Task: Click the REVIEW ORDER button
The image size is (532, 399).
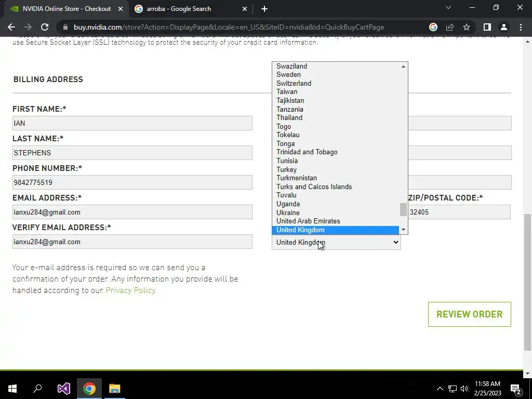Action: (470, 314)
